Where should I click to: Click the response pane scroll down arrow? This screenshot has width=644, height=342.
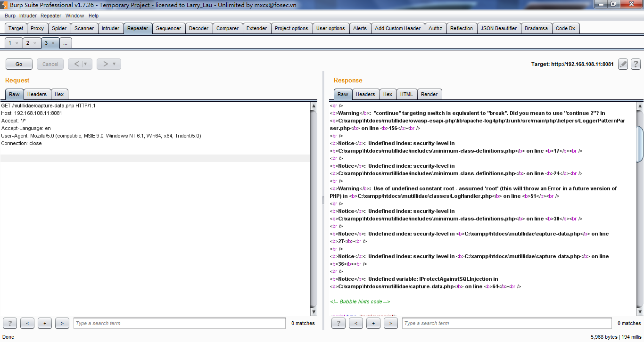[x=640, y=312]
